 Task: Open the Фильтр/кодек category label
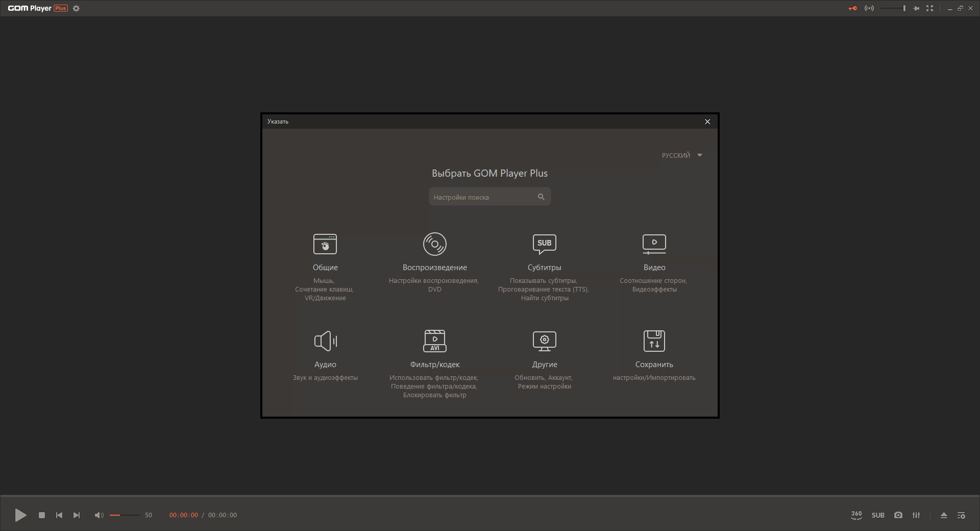435,365
